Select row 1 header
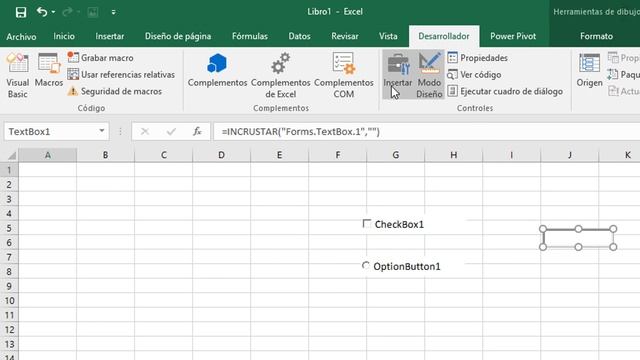This screenshot has height=360, width=640. pos(9,170)
